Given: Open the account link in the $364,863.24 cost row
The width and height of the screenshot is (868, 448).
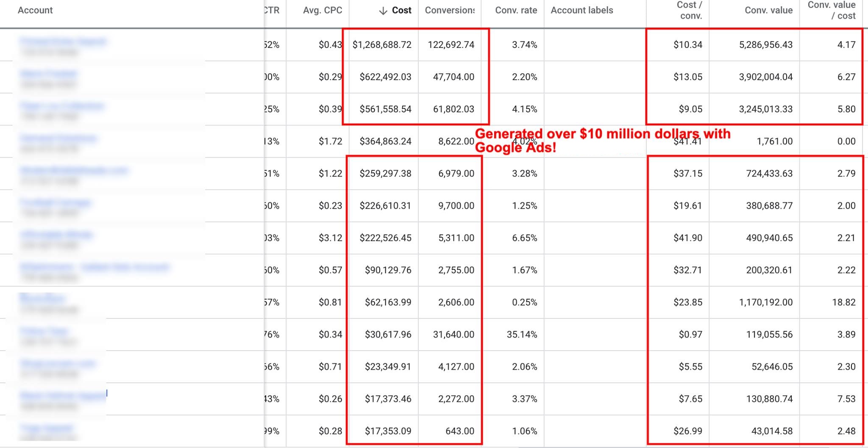Looking at the screenshot, I should coord(58,138).
